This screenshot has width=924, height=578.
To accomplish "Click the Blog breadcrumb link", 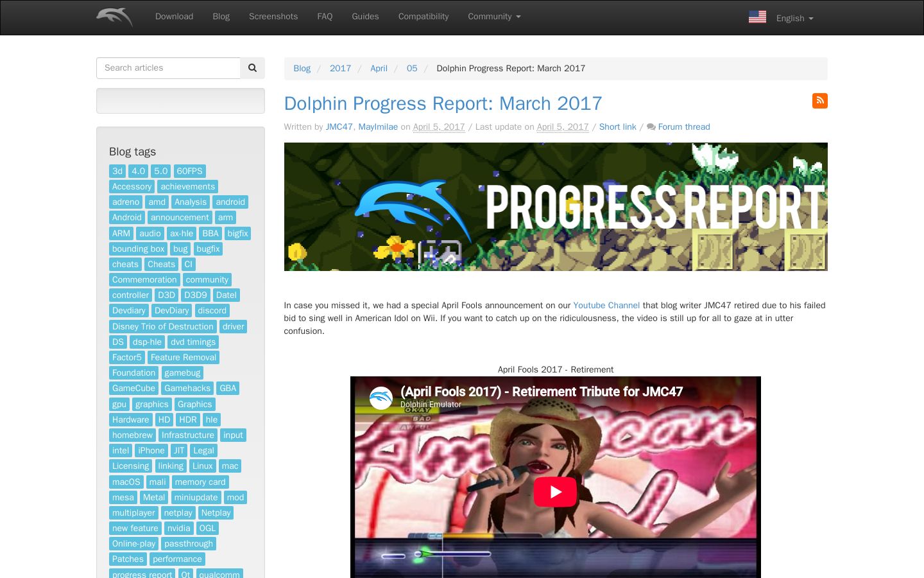I will [x=302, y=68].
